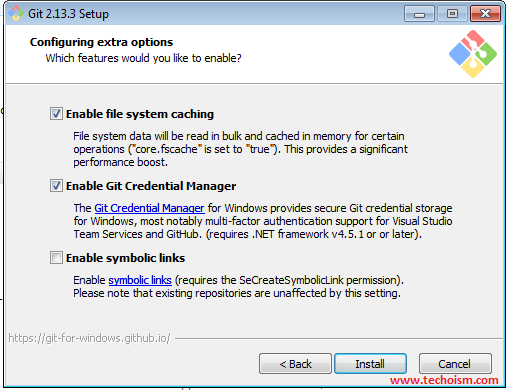The image size is (509, 391).
Task: Open the Git Credential Manager hyperlink
Action: pos(149,208)
